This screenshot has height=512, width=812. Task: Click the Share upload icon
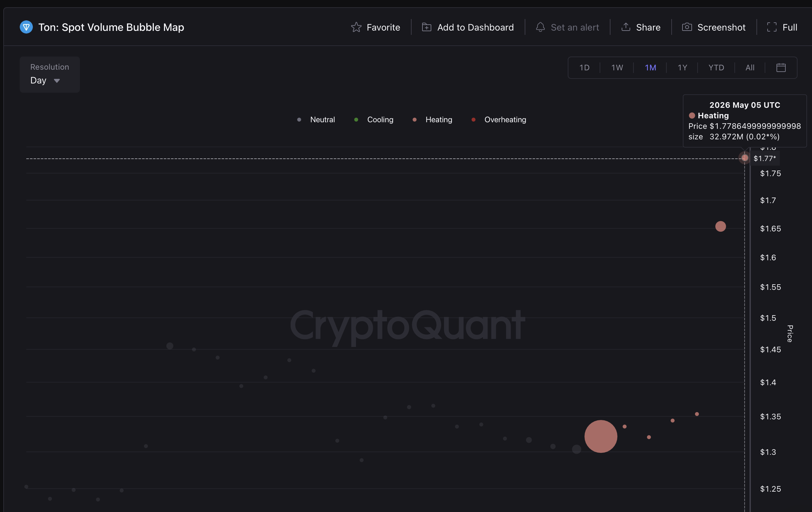626,27
